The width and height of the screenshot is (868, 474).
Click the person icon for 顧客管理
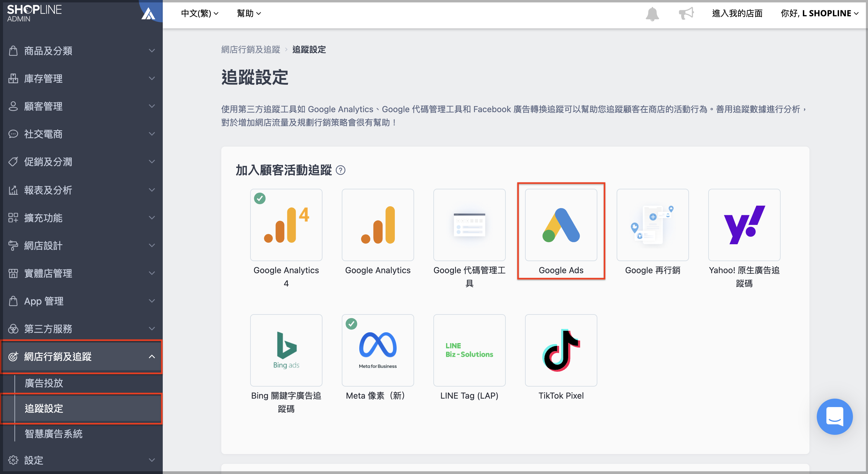point(13,106)
